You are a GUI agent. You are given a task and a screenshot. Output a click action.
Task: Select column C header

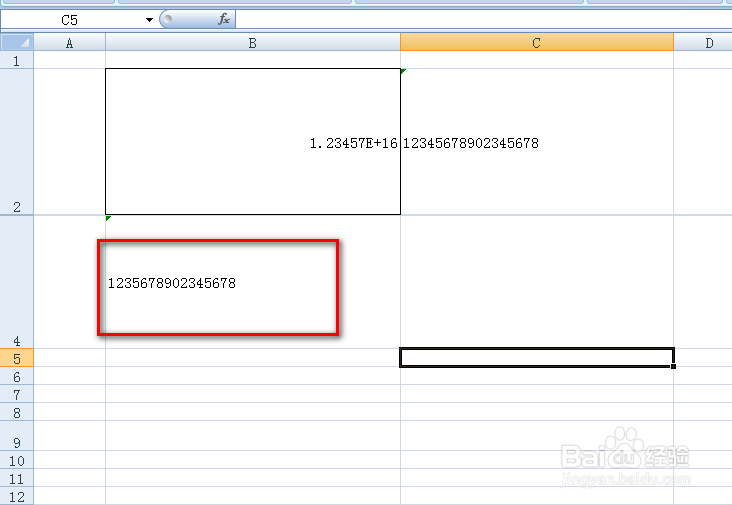(537, 43)
